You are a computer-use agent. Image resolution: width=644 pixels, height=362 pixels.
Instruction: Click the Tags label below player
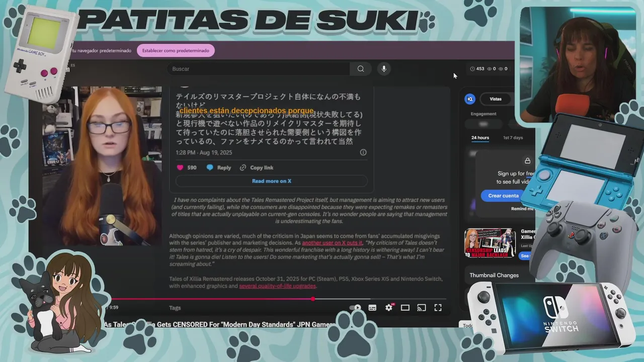[175, 308]
